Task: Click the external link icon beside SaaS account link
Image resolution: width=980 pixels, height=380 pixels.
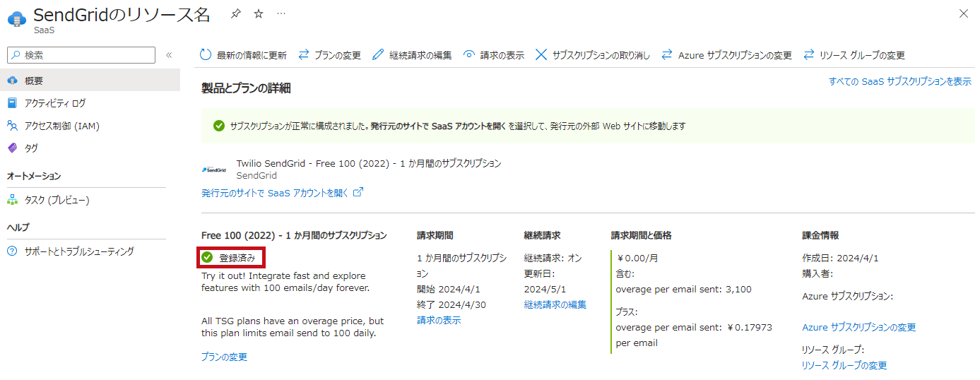Action: (x=358, y=192)
